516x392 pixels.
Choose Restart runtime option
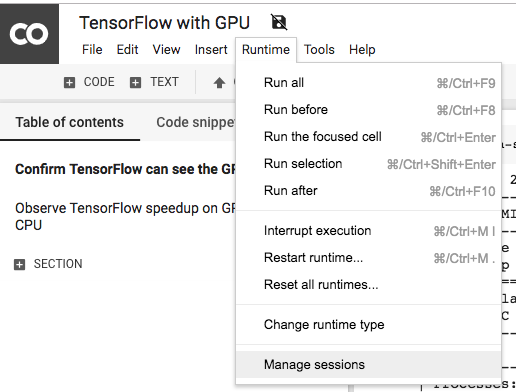pyautogui.click(x=368, y=258)
